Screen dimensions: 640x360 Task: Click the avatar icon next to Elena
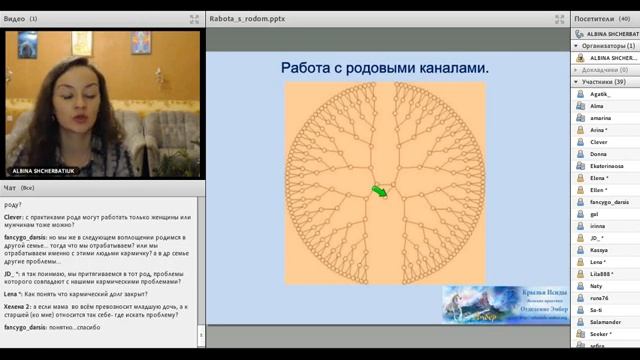pyautogui.click(x=580, y=178)
